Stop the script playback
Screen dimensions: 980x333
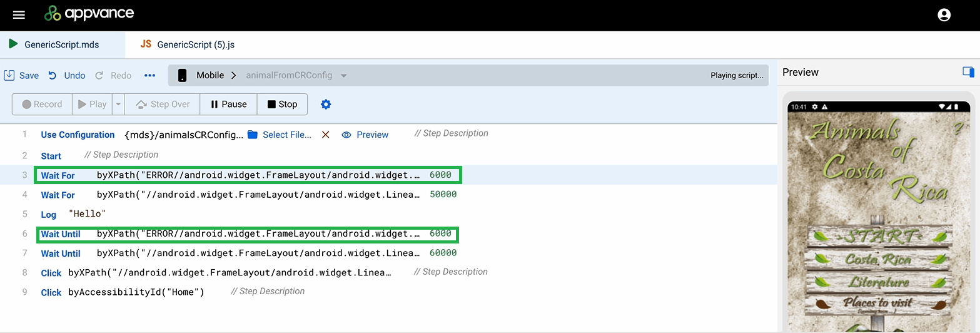(x=282, y=104)
